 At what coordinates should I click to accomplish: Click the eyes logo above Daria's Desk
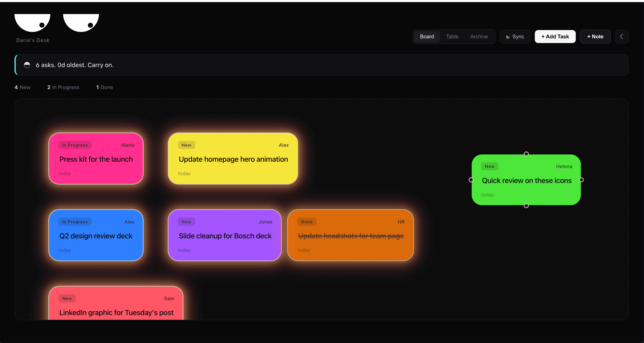click(x=57, y=23)
